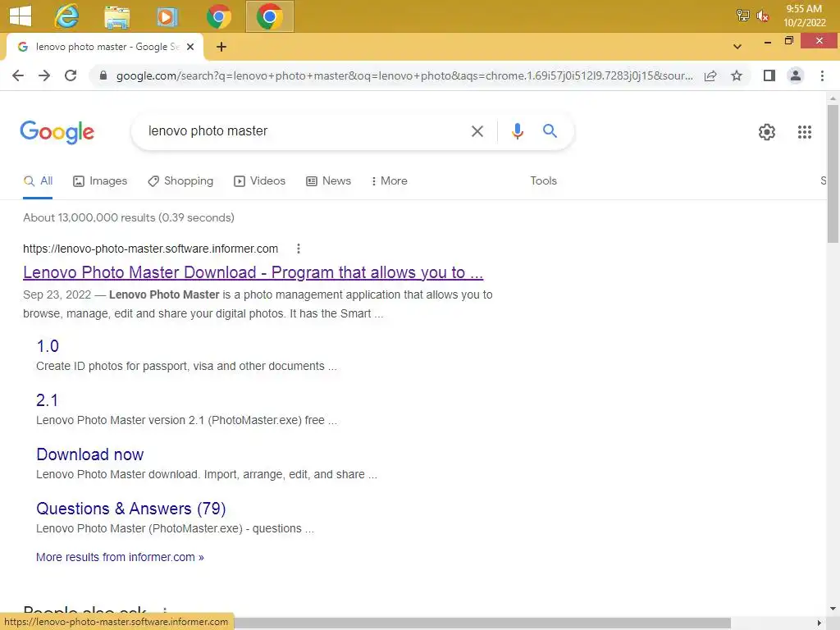Open Lenovo Photo Master Download result

point(253,272)
